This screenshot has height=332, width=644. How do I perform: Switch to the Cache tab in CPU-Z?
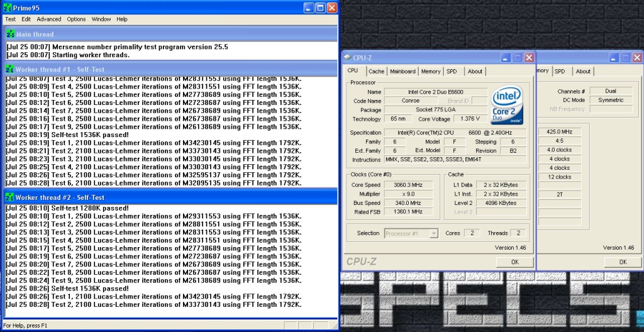(x=376, y=72)
